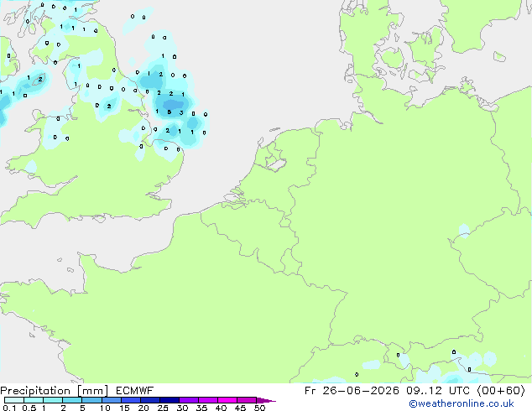
Task: Click the '0.1' legend scale label
Action: click(9, 408)
